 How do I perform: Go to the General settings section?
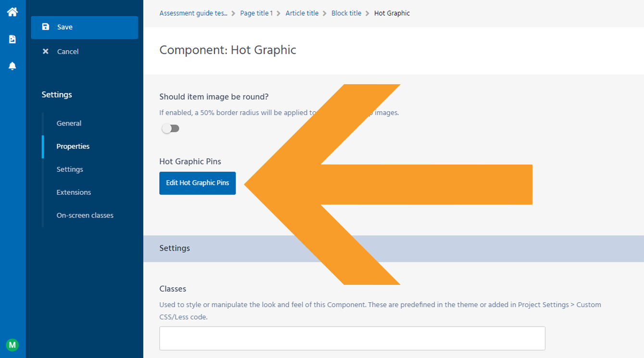69,123
